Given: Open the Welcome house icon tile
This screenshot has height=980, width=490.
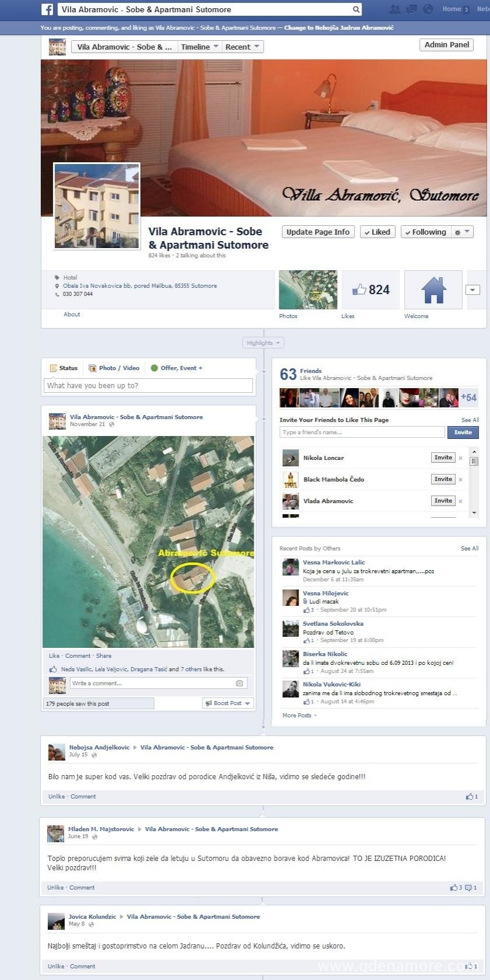Looking at the screenshot, I should (433, 290).
